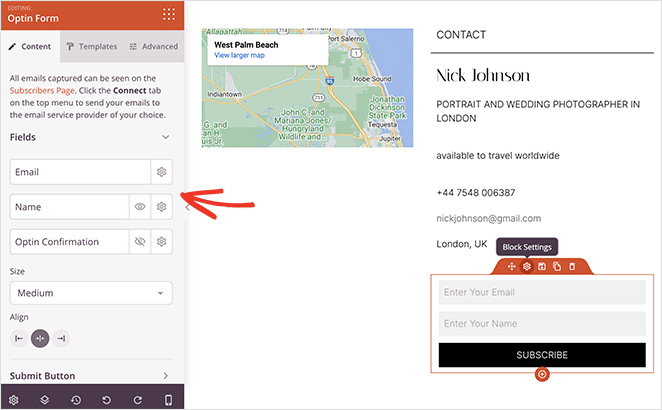The height and width of the screenshot is (410, 662).
Task: Click the Enter Your Email input field
Action: click(541, 292)
